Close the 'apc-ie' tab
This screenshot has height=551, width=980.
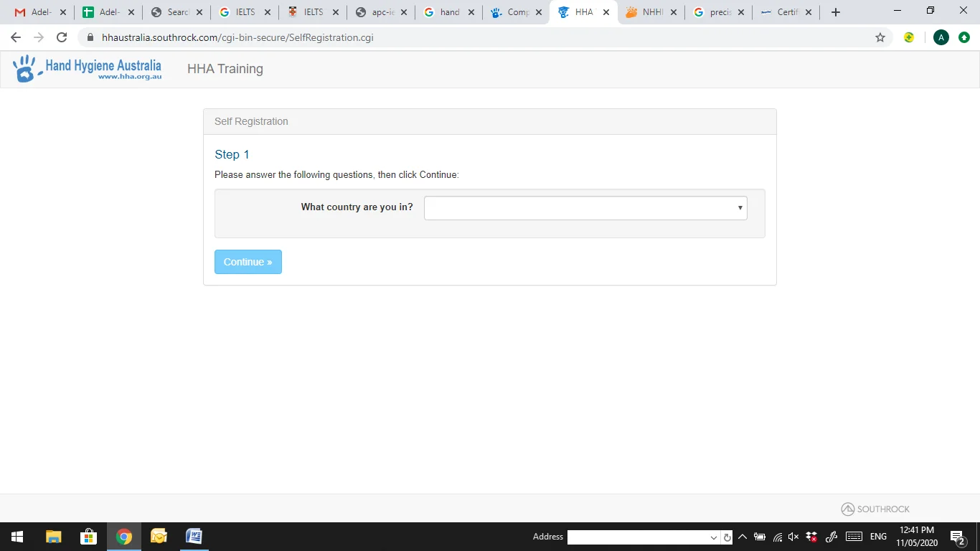click(x=404, y=12)
